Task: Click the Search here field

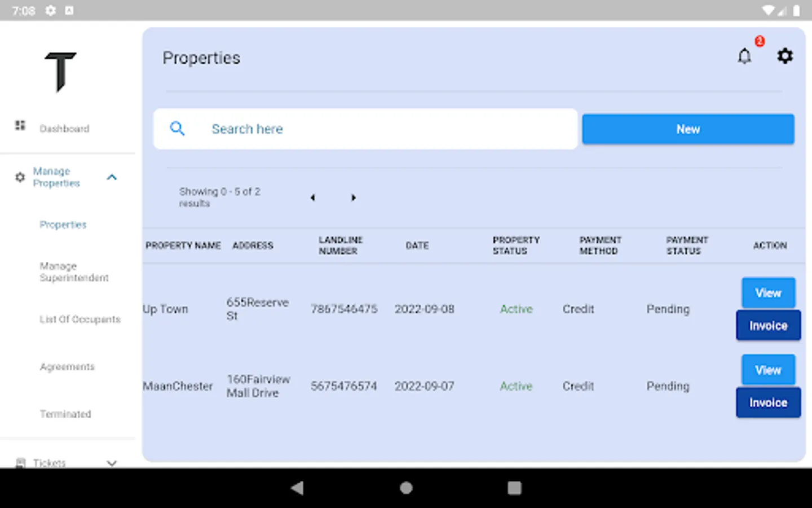Action: (365, 129)
